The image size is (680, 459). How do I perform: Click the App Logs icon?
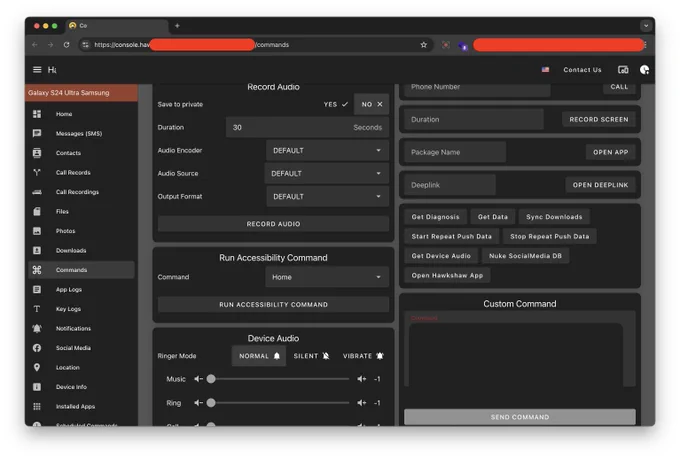37,289
